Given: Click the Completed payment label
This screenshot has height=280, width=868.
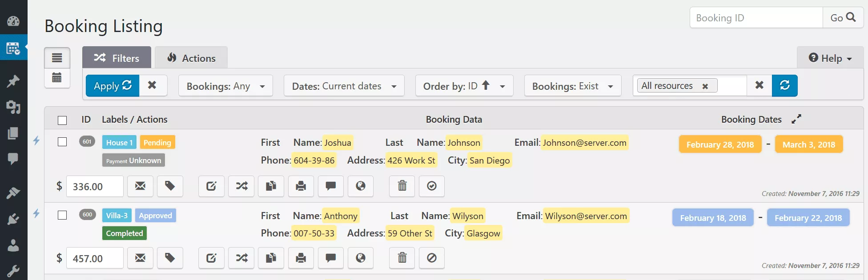Looking at the screenshot, I should (125, 233).
